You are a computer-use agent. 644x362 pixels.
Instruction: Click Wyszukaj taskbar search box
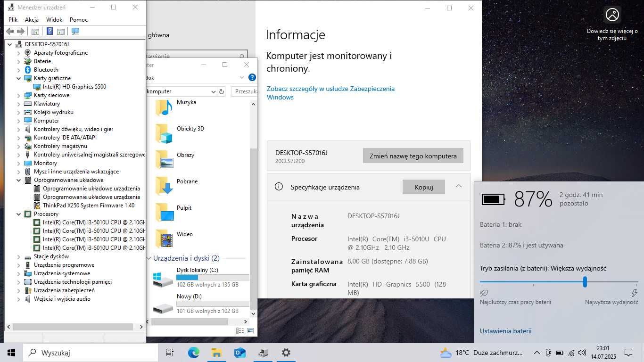[91, 353]
